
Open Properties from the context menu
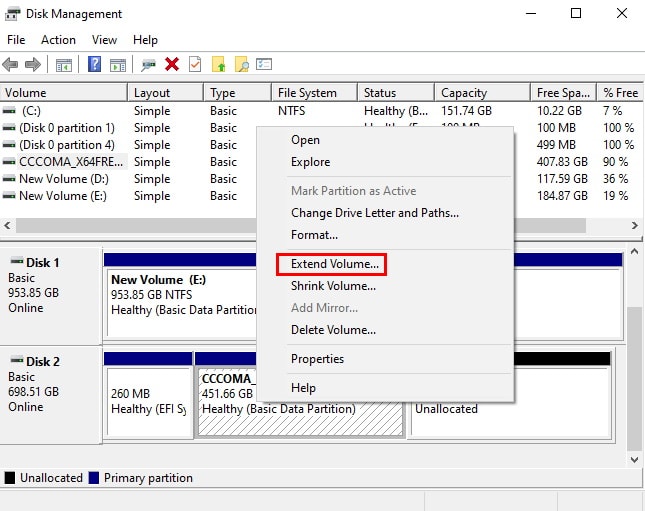[385, 359]
